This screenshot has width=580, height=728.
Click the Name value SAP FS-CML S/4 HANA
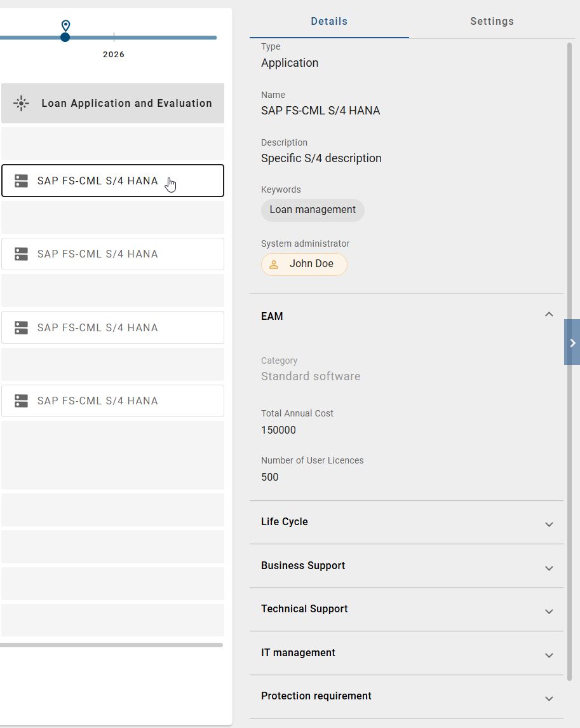320,111
